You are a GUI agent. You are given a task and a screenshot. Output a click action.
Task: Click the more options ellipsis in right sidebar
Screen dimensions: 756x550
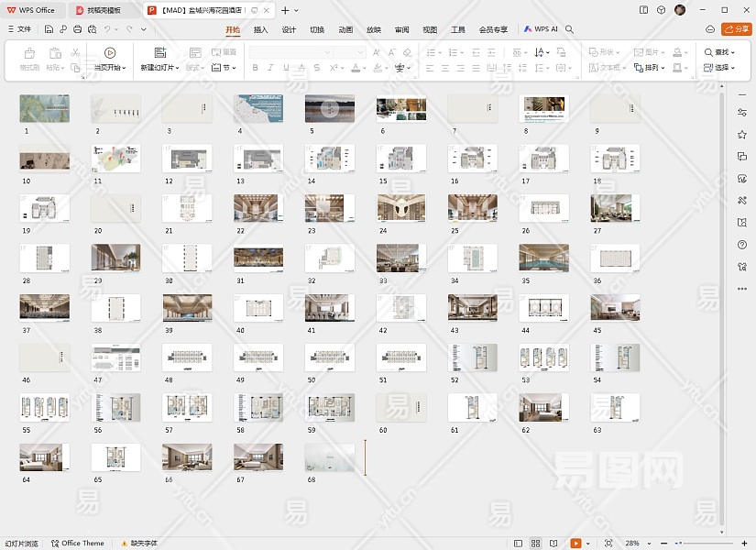(741, 289)
